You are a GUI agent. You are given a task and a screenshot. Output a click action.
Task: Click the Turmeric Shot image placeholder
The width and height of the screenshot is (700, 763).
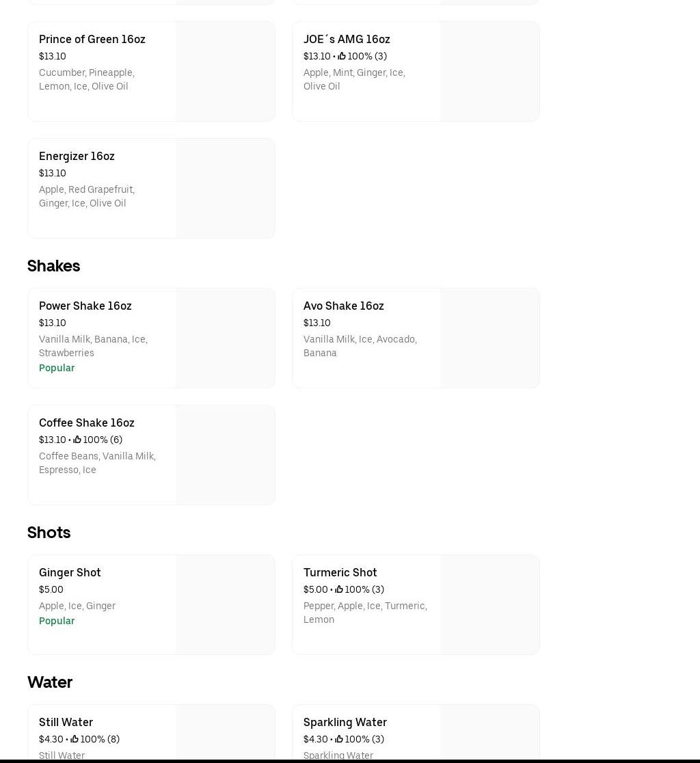[x=489, y=604]
